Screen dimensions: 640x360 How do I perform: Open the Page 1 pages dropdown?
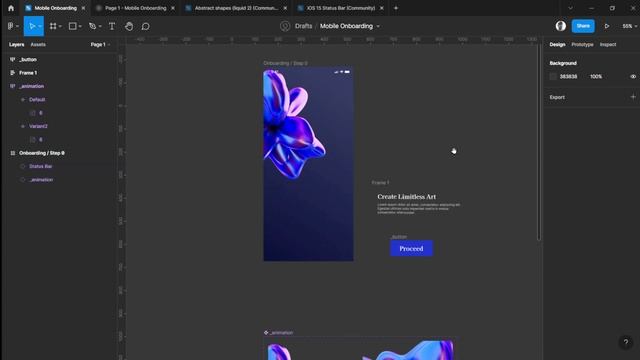[100, 44]
